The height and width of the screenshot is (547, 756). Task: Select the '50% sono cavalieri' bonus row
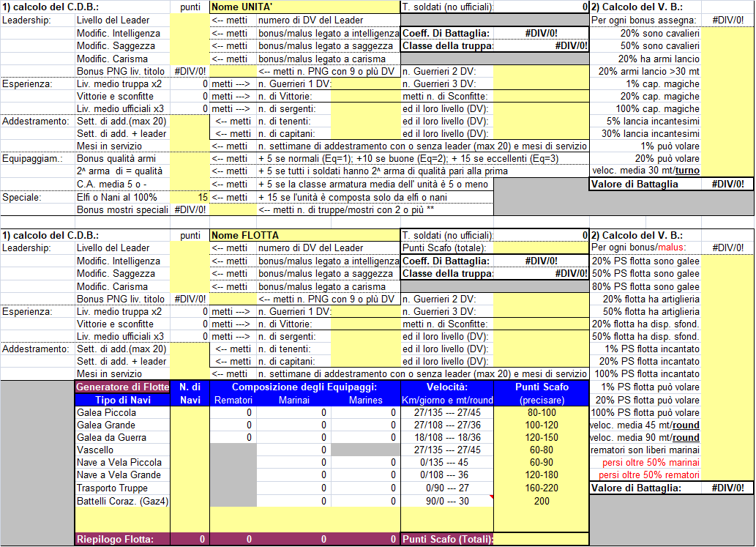645,46
